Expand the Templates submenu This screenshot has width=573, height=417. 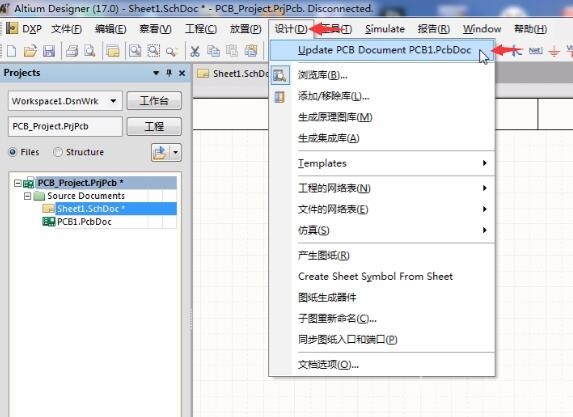(485, 163)
